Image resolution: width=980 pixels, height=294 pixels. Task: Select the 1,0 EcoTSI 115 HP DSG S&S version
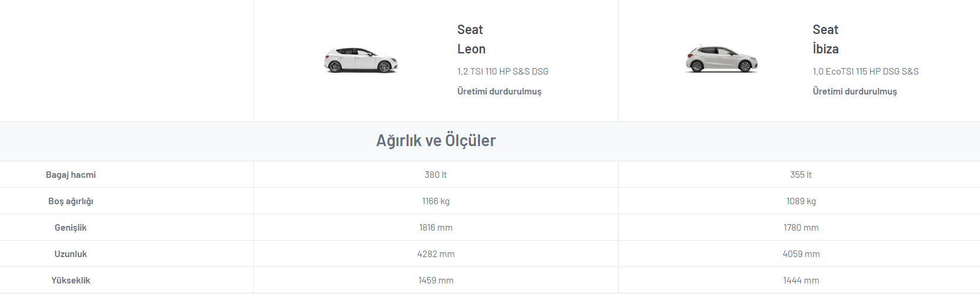pyautogui.click(x=865, y=72)
